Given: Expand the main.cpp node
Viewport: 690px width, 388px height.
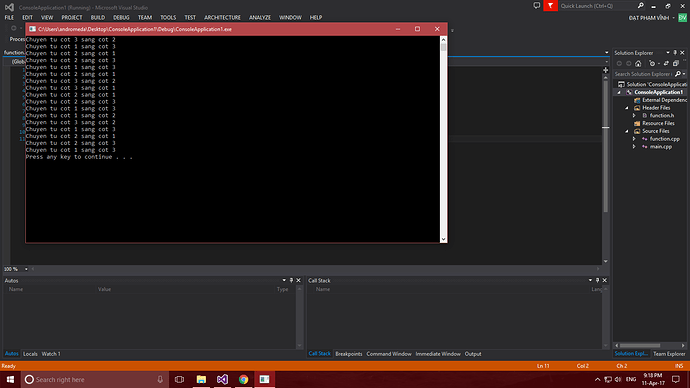Looking at the screenshot, I should coord(635,147).
